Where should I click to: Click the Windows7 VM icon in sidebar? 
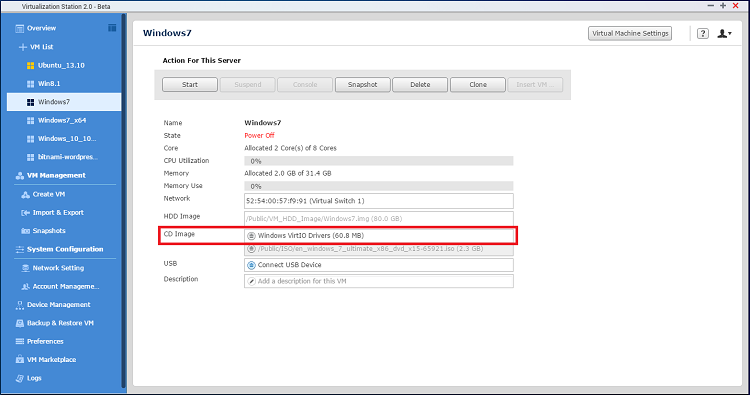(30, 102)
